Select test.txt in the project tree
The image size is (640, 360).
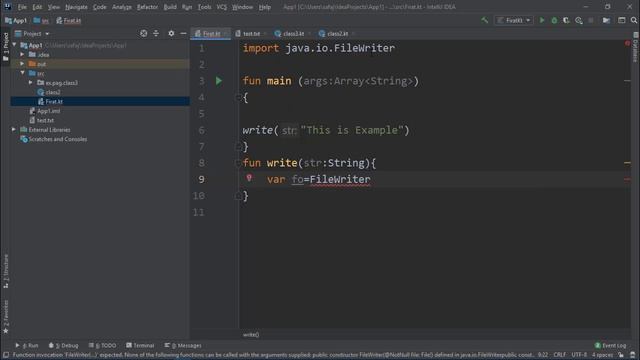45,120
